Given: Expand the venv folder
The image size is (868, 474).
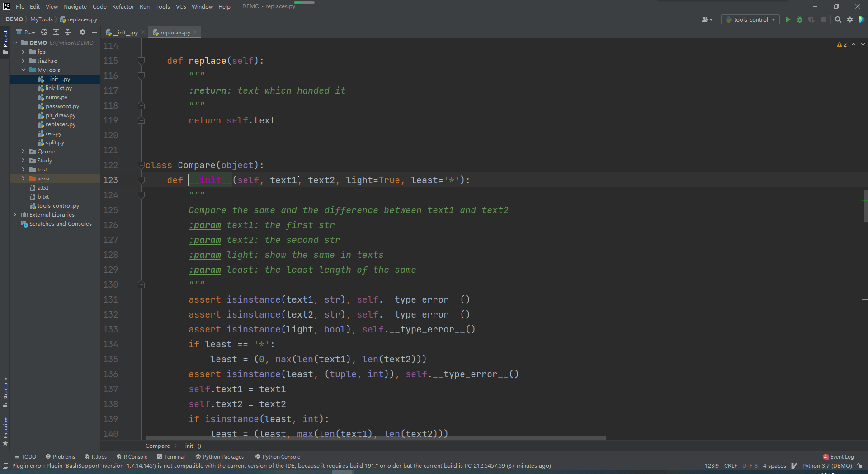Looking at the screenshot, I should coord(23,179).
